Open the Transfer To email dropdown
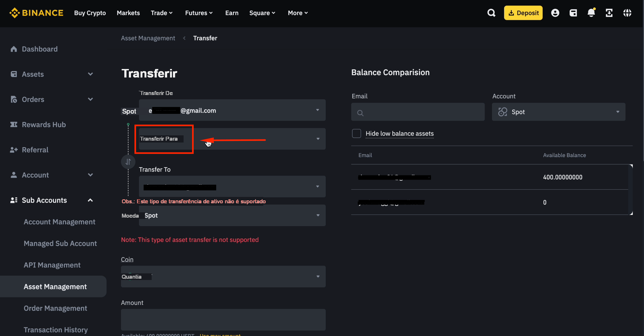The width and height of the screenshot is (644, 336). (232, 186)
